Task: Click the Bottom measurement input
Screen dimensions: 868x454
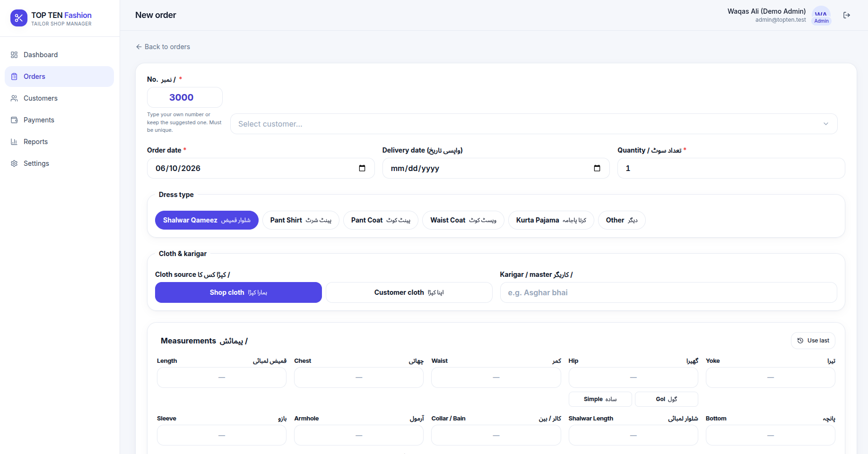Action: pyautogui.click(x=771, y=435)
